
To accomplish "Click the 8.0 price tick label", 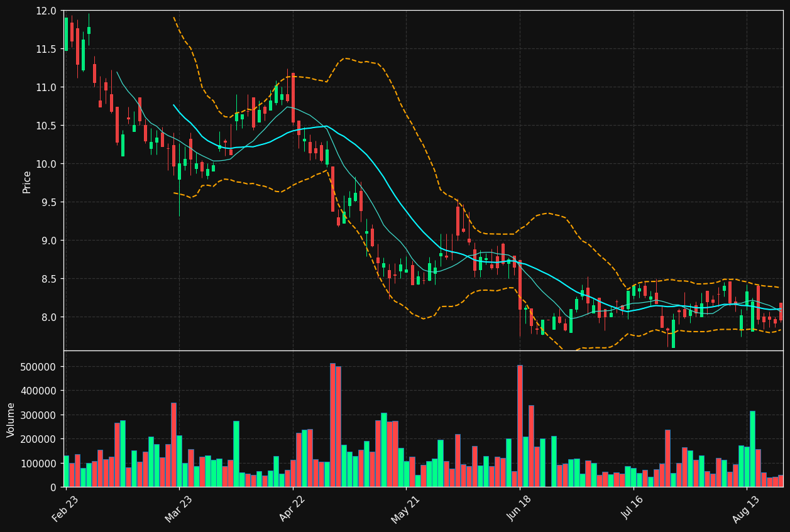I will click(48, 317).
